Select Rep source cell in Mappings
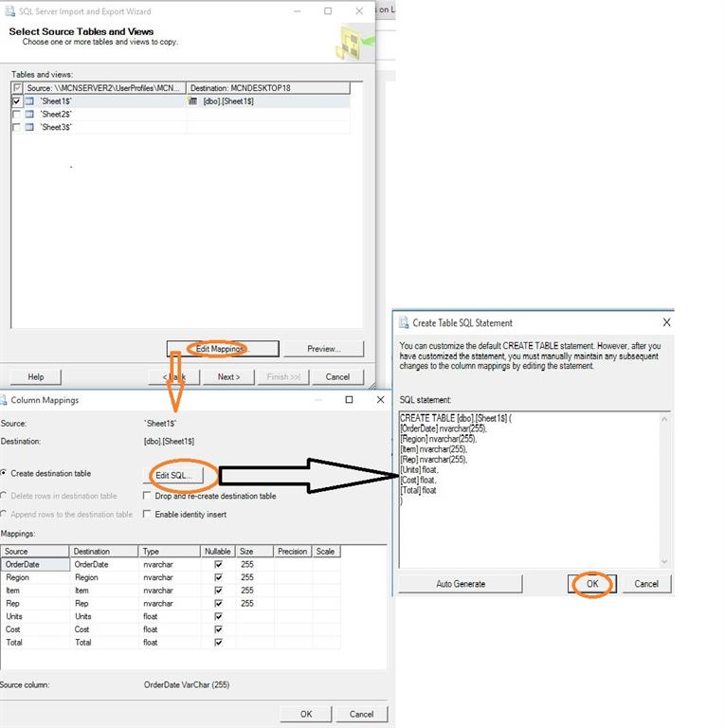This screenshot has height=728, width=725. click(x=35, y=603)
